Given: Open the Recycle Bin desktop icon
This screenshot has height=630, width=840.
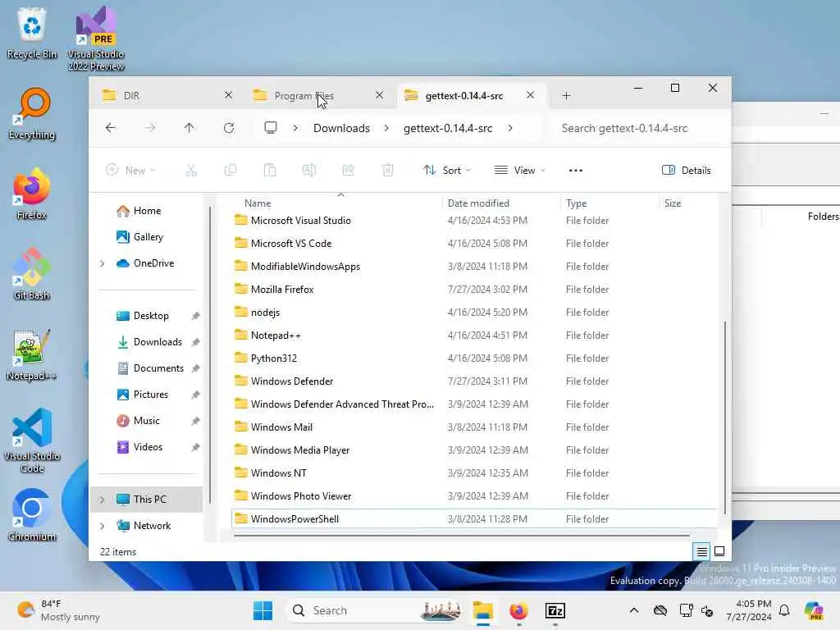Looking at the screenshot, I should click(x=32, y=33).
